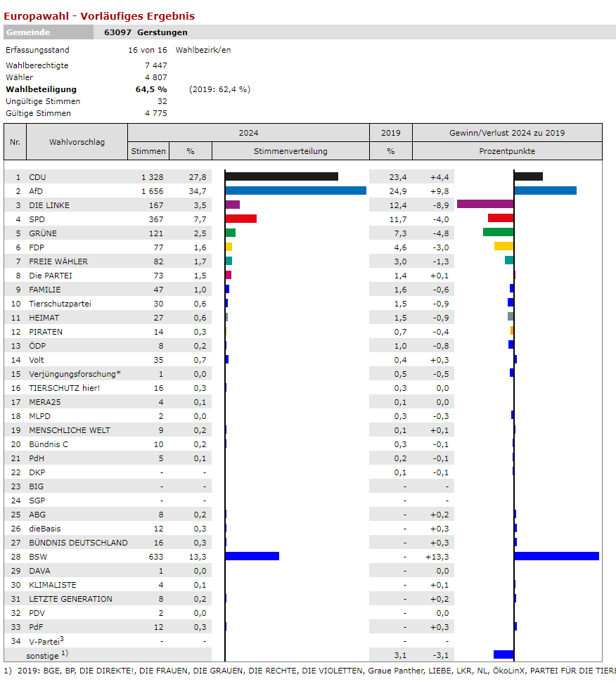Click the FDP yellow loss bar
Screen dimensions: 616x684
coord(503,247)
